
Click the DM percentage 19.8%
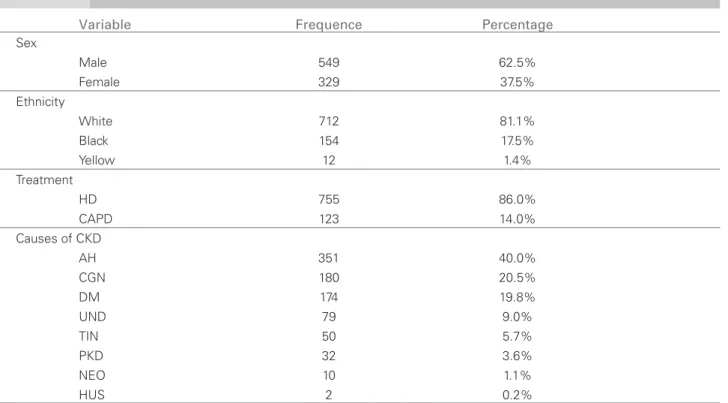(517, 297)
